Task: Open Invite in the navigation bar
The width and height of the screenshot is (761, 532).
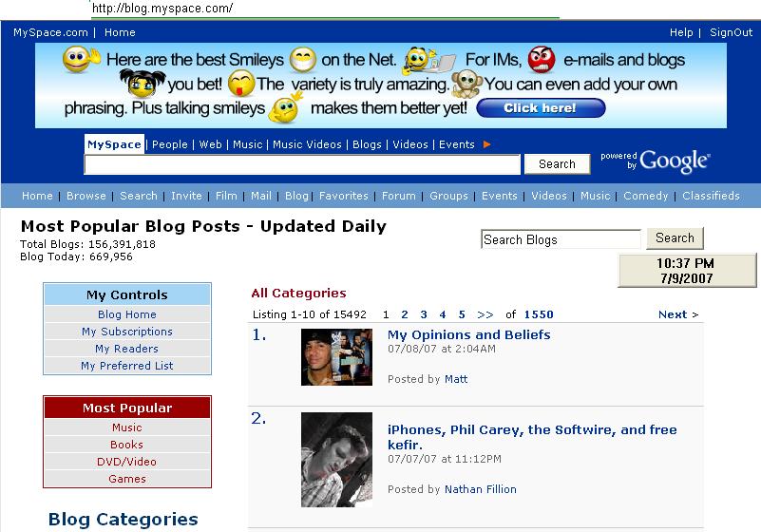Action: (186, 196)
